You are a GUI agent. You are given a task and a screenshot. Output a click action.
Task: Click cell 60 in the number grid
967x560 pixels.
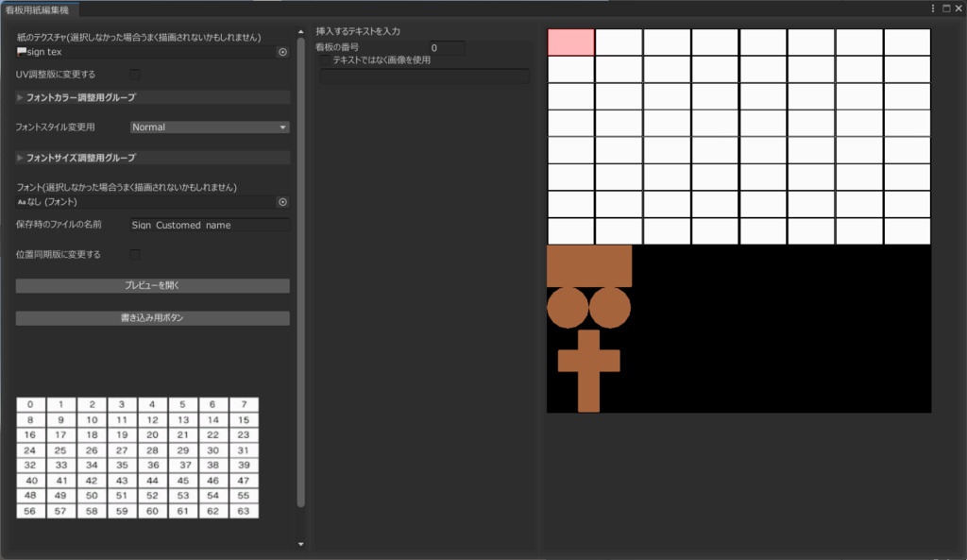(x=152, y=511)
